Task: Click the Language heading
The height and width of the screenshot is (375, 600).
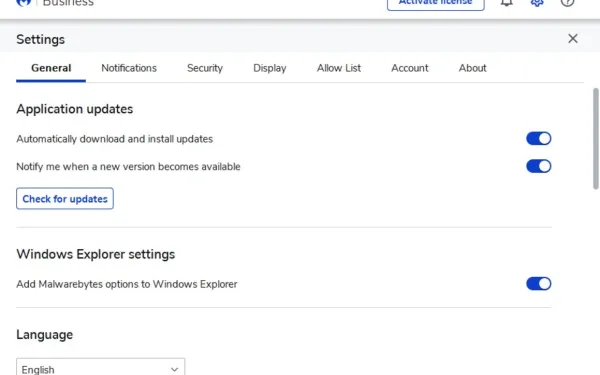Action: (44, 335)
